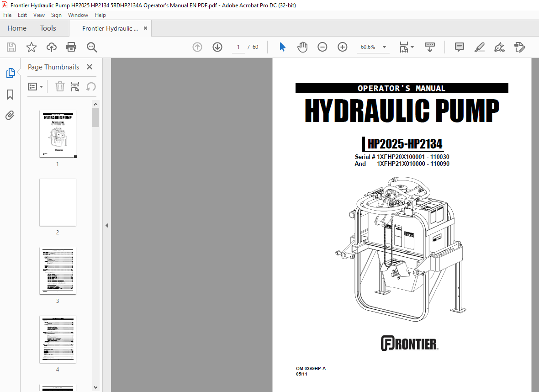This screenshot has height=392, width=539.
Task: Add the document to starred files
Action: coord(31,47)
